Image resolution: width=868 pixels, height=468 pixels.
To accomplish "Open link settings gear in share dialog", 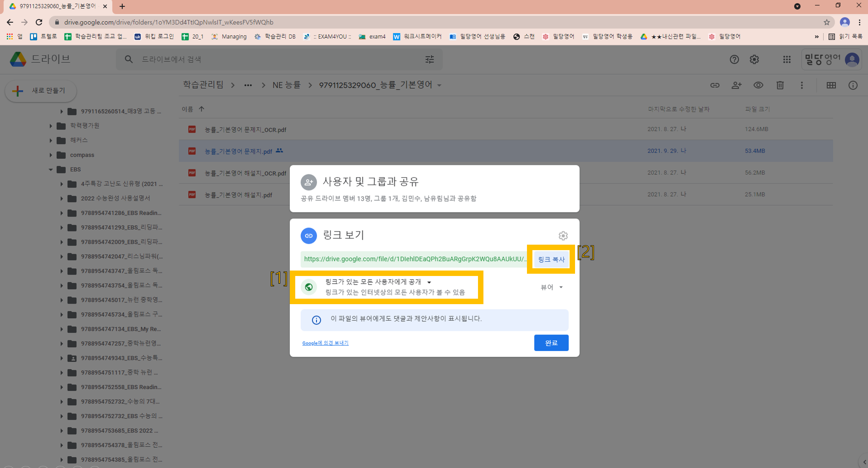I will point(563,236).
